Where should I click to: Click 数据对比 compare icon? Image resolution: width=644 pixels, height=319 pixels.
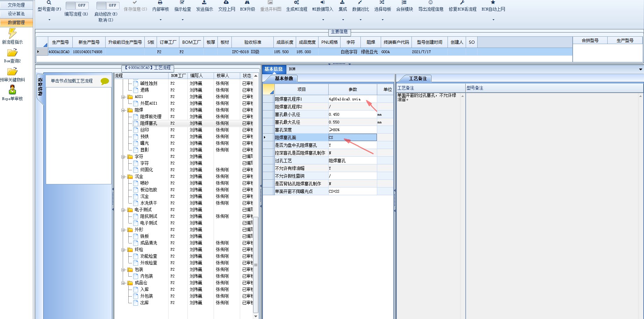tap(360, 2)
